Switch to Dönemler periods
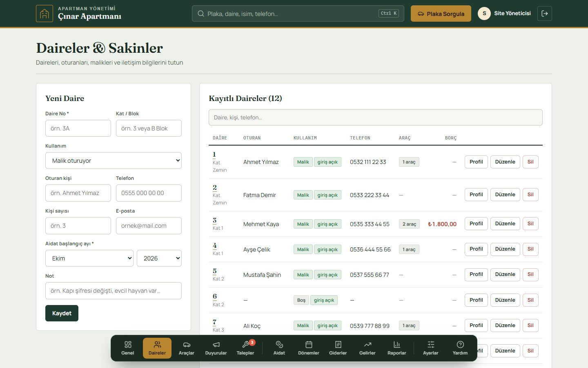588x368 pixels. (x=309, y=348)
